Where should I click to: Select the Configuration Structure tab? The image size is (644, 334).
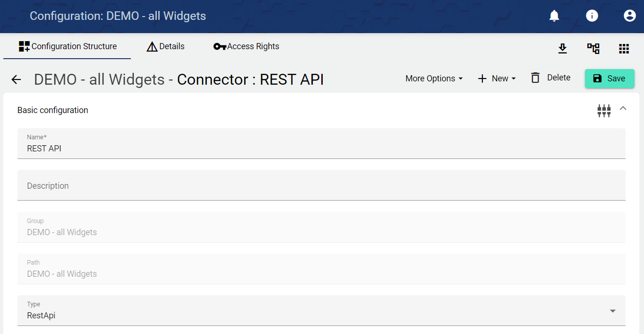tap(68, 46)
